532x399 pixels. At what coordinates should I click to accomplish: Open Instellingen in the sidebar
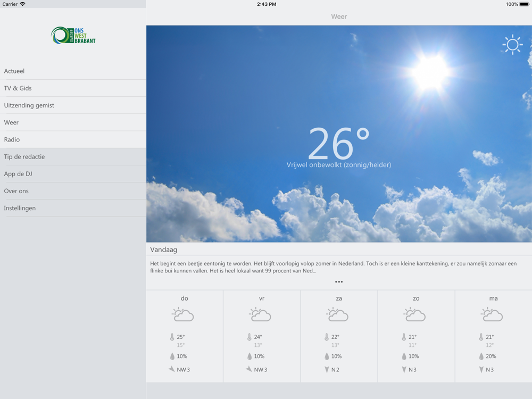(73, 208)
